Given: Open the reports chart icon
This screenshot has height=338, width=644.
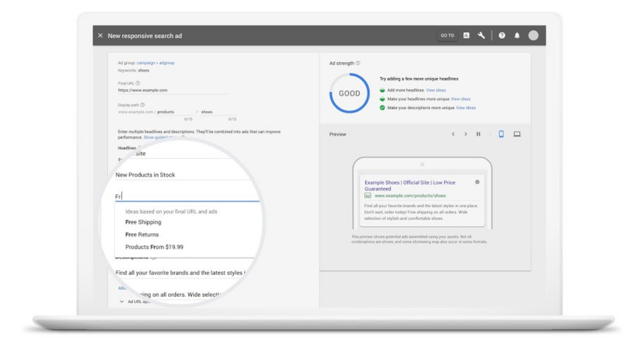Looking at the screenshot, I should click(x=466, y=35).
